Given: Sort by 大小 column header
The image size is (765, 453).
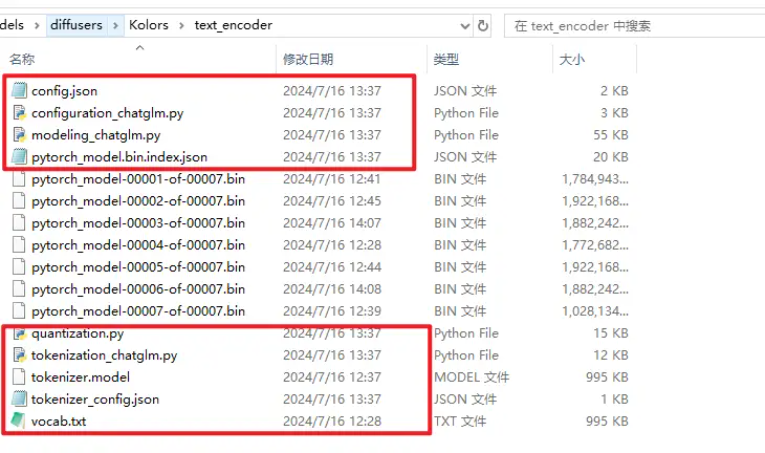Looking at the screenshot, I should (572, 60).
